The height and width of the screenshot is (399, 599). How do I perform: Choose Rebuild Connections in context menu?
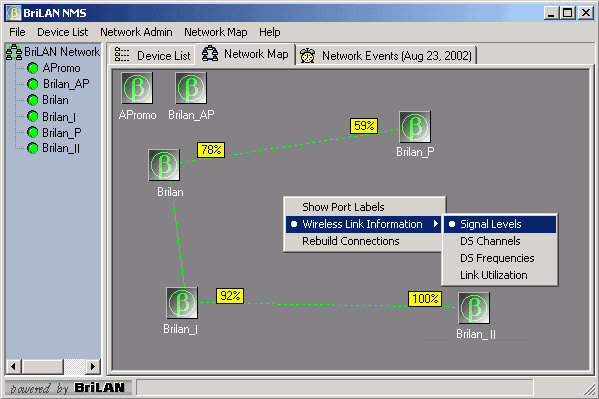click(x=364, y=241)
